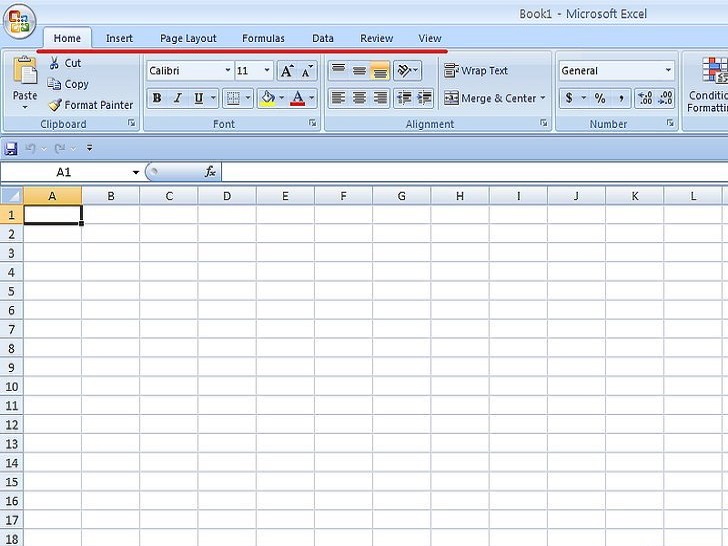Save workbook from Quick Access Toolbar
Image resolution: width=728 pixels, height=546 pixels.
tap(11, 149)
